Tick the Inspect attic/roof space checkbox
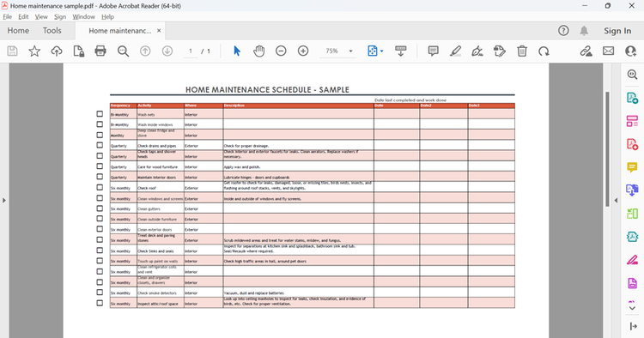 (x=100, y=303)
